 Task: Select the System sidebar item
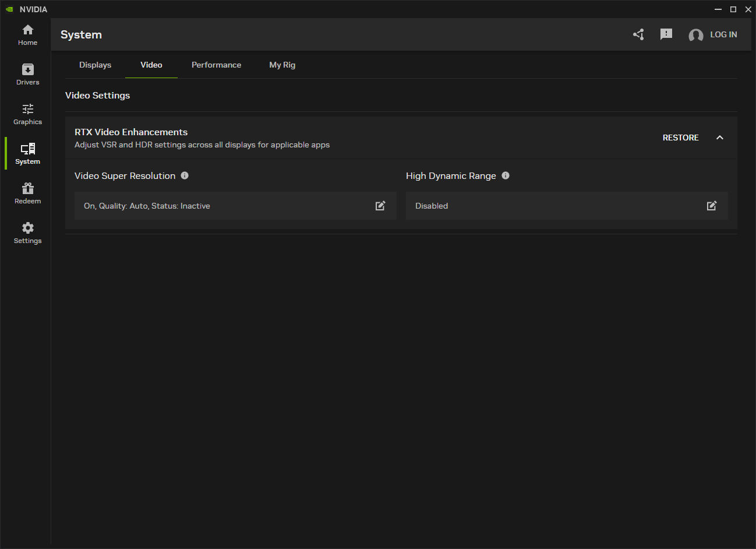[27, 154]
